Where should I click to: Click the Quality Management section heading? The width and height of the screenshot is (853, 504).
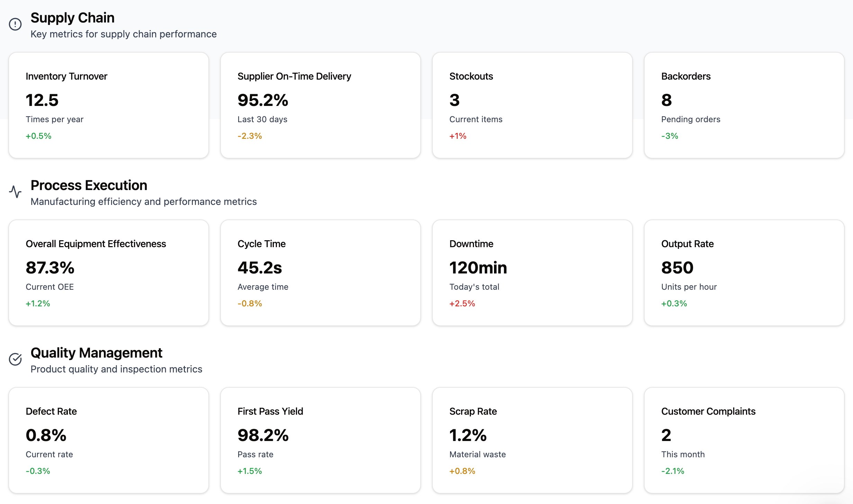(x=96, y=353)
